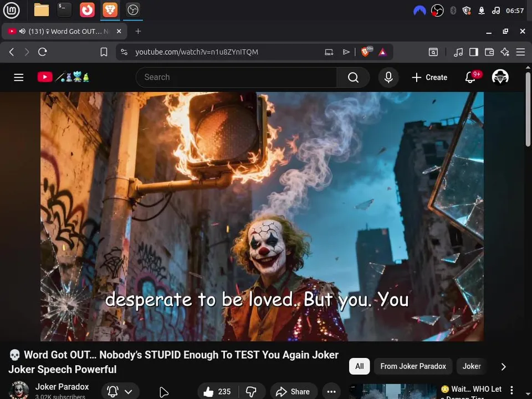Go back to the previous page
This screenshot has width=532, height=399.
click(x=12, y=52)
